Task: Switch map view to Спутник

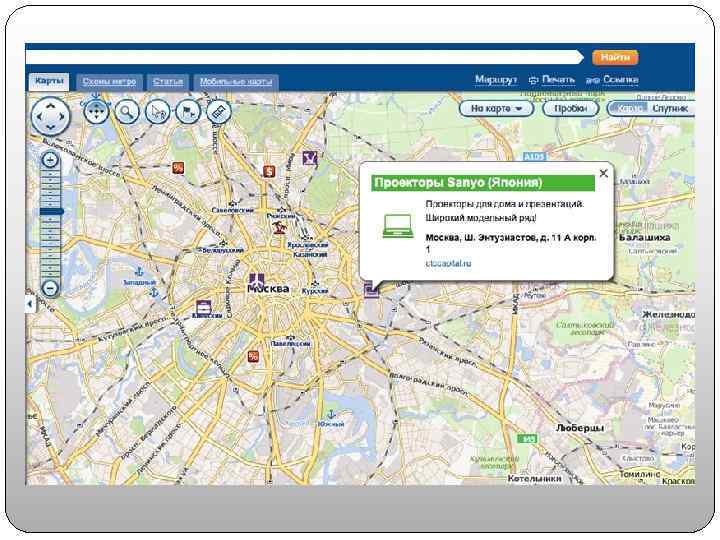Action: pyautogui.click(x=670, y=108)
